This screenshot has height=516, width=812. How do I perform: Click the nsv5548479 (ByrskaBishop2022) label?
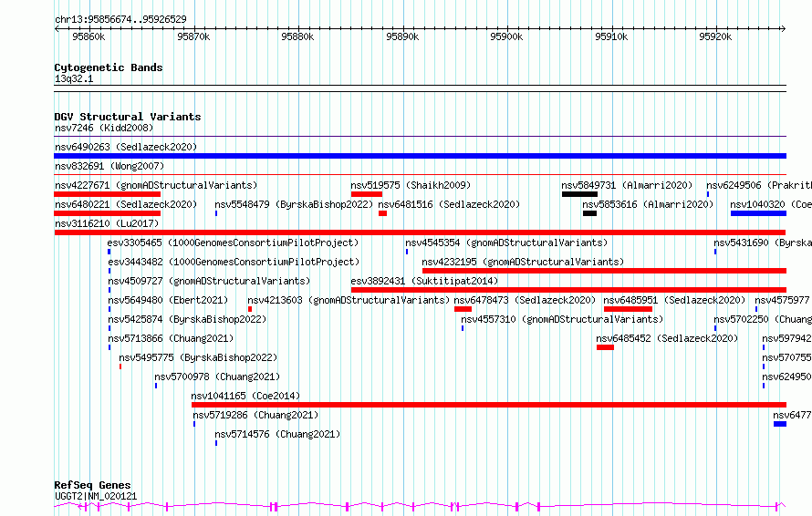[294, 204]
